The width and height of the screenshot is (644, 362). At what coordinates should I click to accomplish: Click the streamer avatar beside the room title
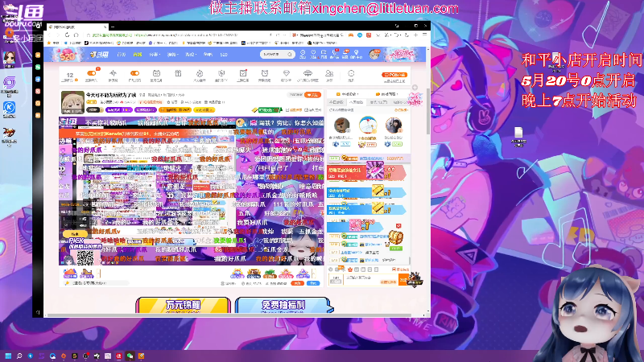[72, 102]
